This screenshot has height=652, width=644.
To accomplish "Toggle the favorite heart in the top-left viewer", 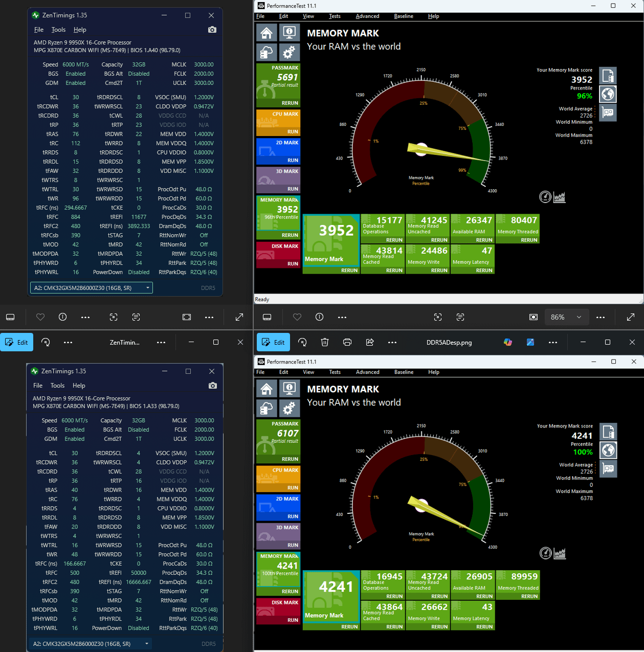I will pyautogui.click(x=40, y=317).
